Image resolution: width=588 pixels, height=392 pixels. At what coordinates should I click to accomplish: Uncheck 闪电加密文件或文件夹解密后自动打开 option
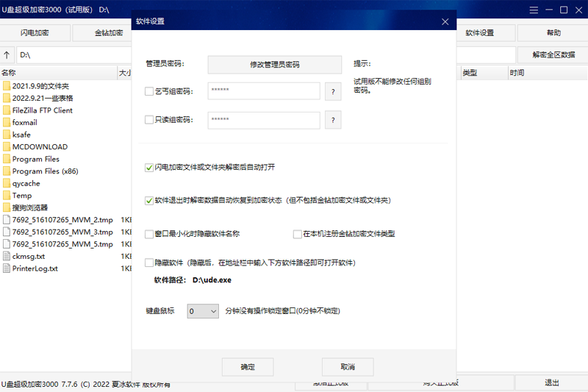click(150, 168)
